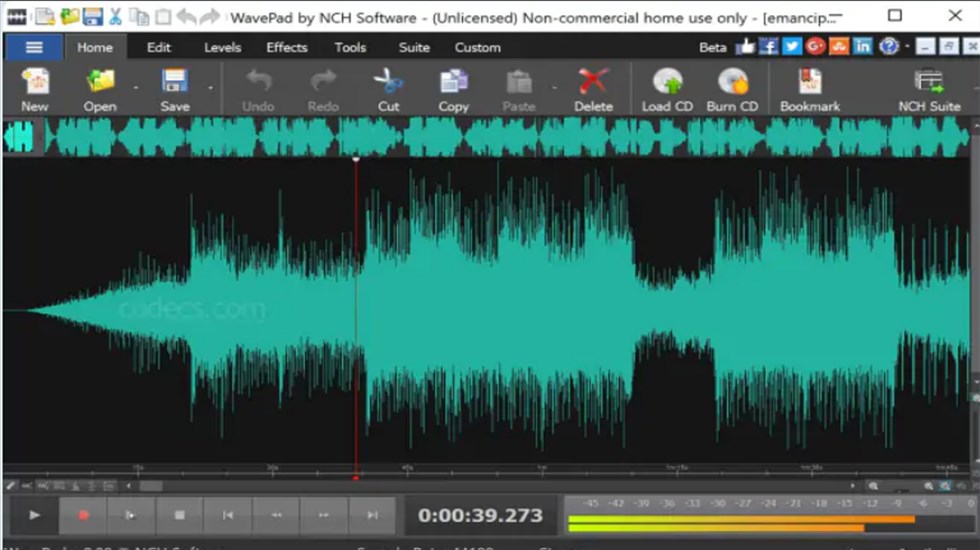Open the NCH Suite tool
980x550 pixels.
coord(929,91)
